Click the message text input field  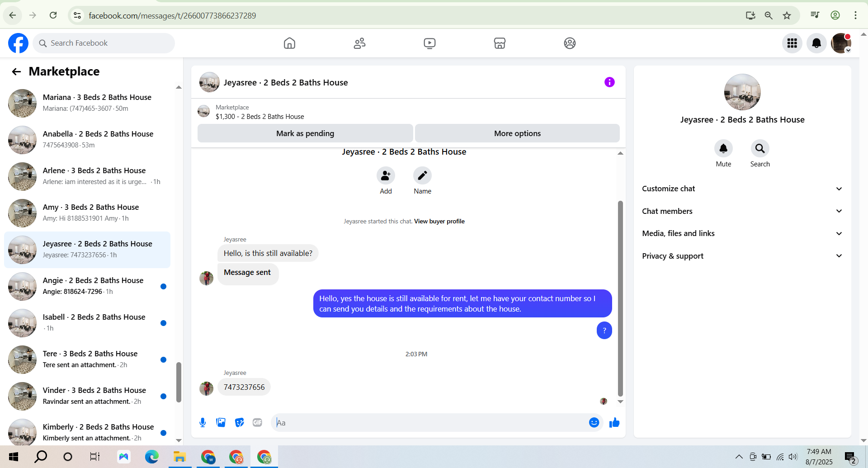(x=430, y=422)
